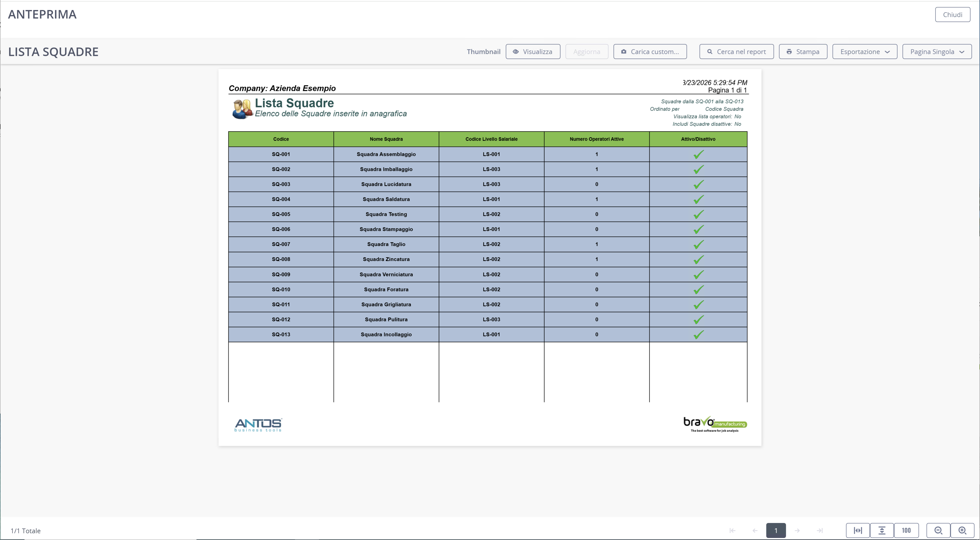Viewport: 980px width, 540px height.
Task: Click active checkmark for Squadra Incollaggio
Action: [698, 335]
